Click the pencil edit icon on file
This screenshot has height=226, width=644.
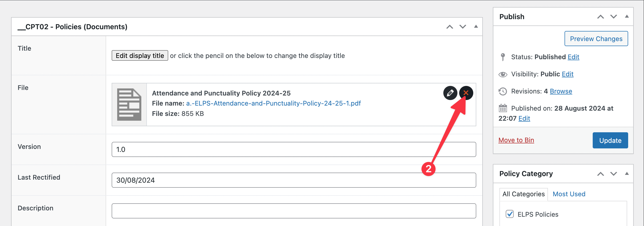[450, 93]
